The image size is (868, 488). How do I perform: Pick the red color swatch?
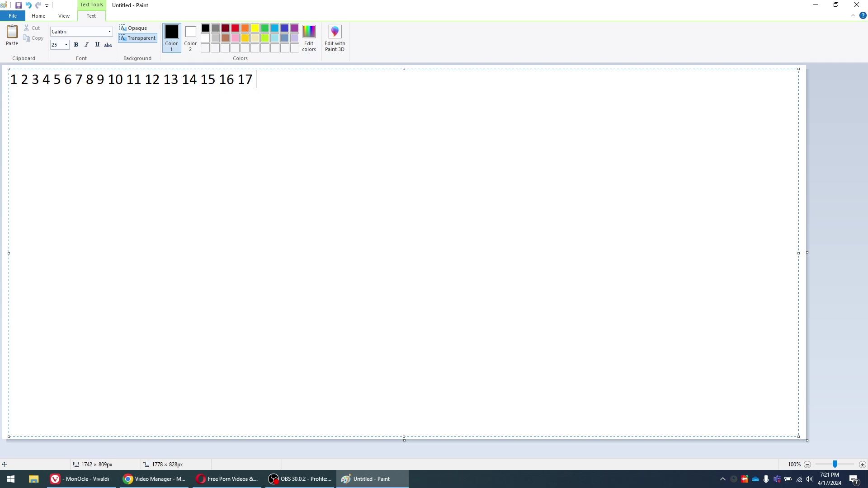coord(235,28)
